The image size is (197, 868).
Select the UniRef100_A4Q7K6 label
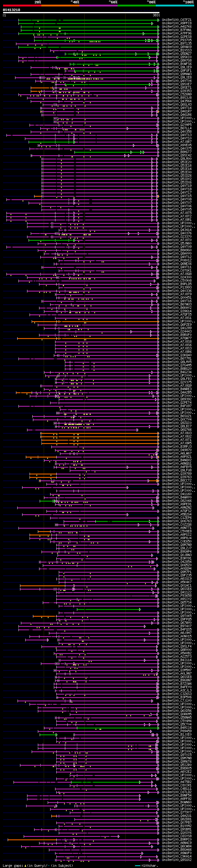pos(177,26)
